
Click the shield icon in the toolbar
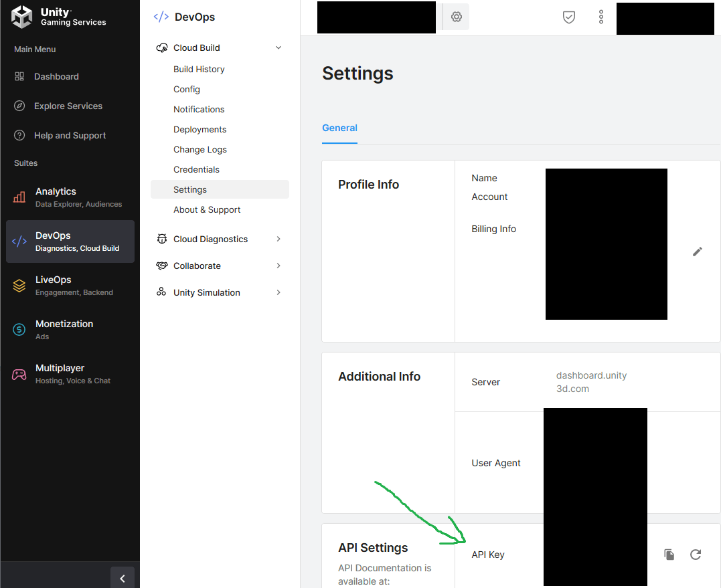(x=568, y=17)
